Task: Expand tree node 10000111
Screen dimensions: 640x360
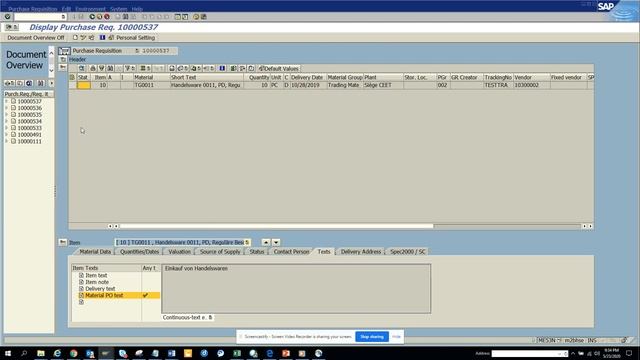Action: (x=7, y=141)
